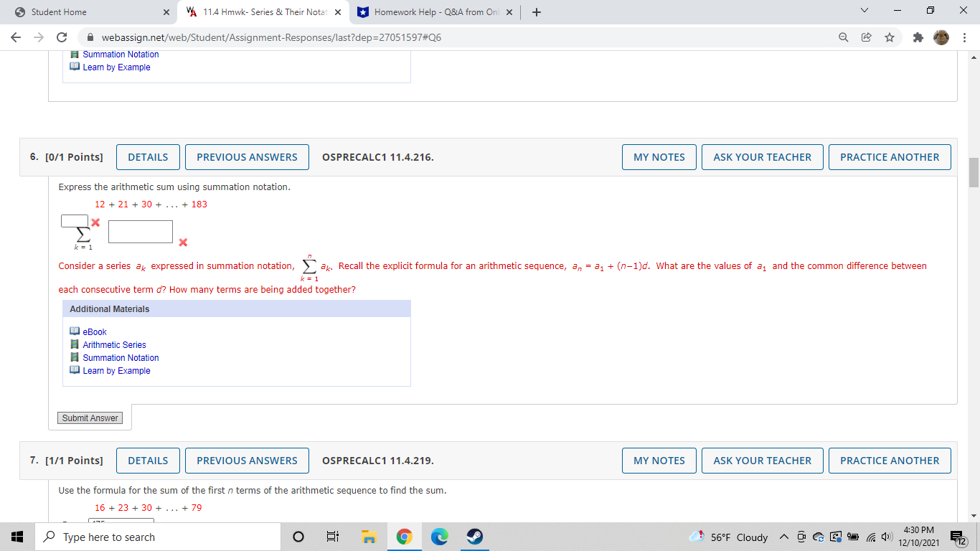
Task: Click PRACTICE ANOTHER for question 7
Action: click(890, 460)
